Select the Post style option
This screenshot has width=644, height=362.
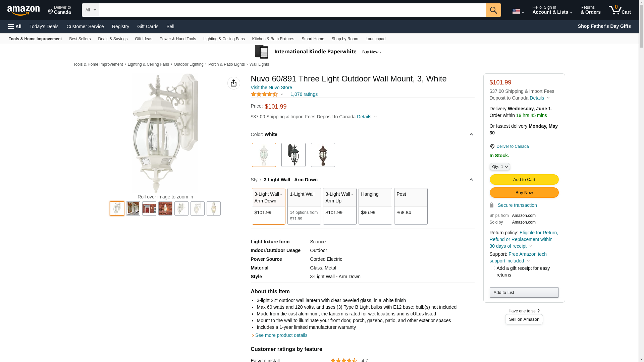411,206
